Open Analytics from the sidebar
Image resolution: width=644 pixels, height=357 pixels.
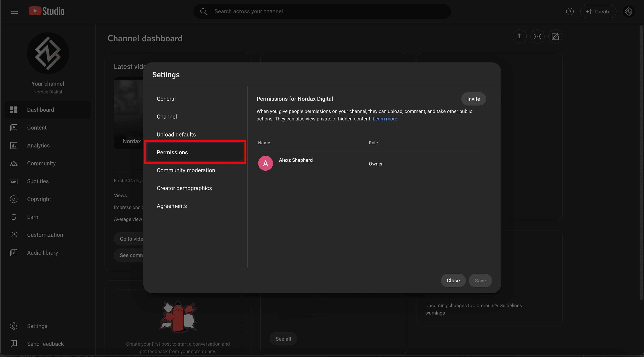(x=38, y=145)
